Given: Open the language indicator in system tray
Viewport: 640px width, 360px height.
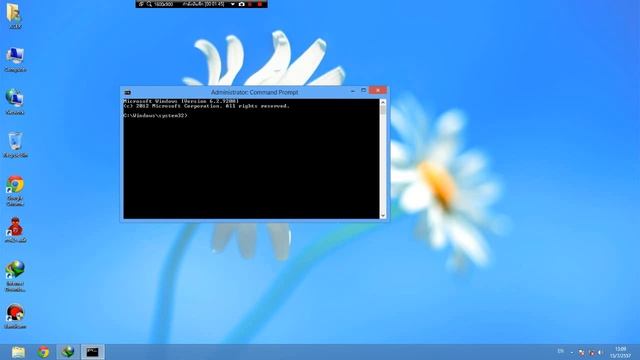Looking at the screenshot, I should (x=560, y=351).
